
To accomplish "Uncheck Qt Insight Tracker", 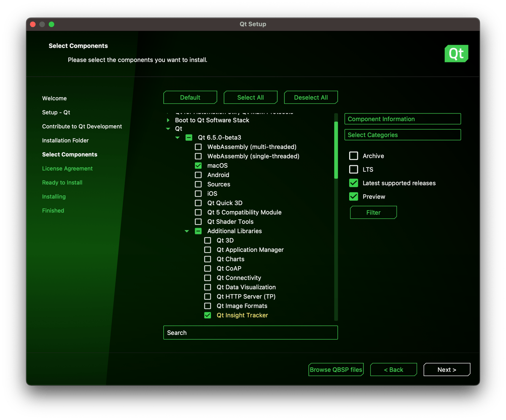I will click(207, 315).
